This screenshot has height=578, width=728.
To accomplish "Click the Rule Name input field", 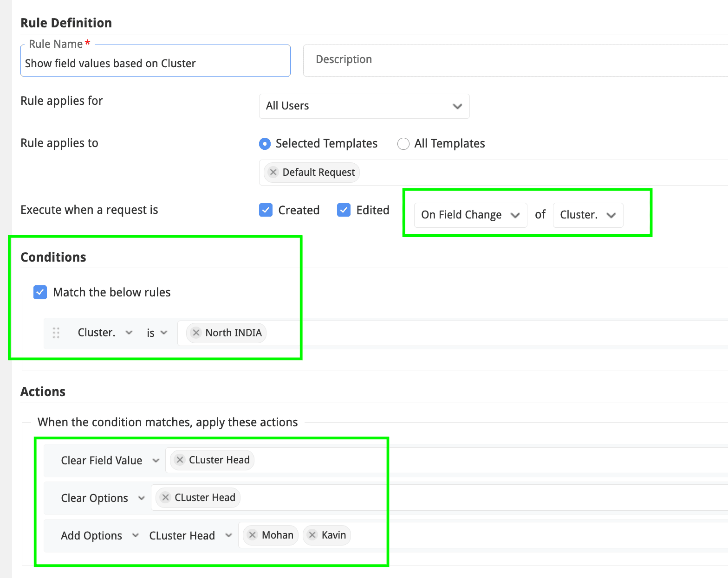I will pyautogui.click(x=155, y=64).
